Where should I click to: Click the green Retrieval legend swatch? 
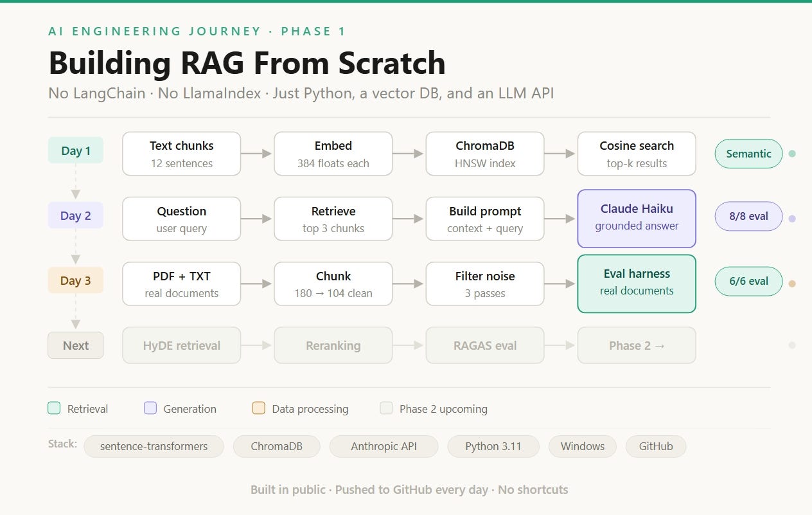pyautogui.click(x=54, y=408)
